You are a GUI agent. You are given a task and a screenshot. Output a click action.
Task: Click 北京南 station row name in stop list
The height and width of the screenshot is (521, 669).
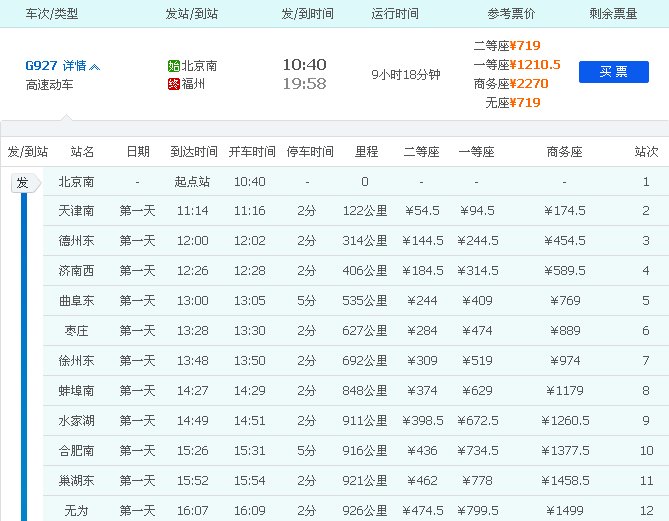pos(76,182)
